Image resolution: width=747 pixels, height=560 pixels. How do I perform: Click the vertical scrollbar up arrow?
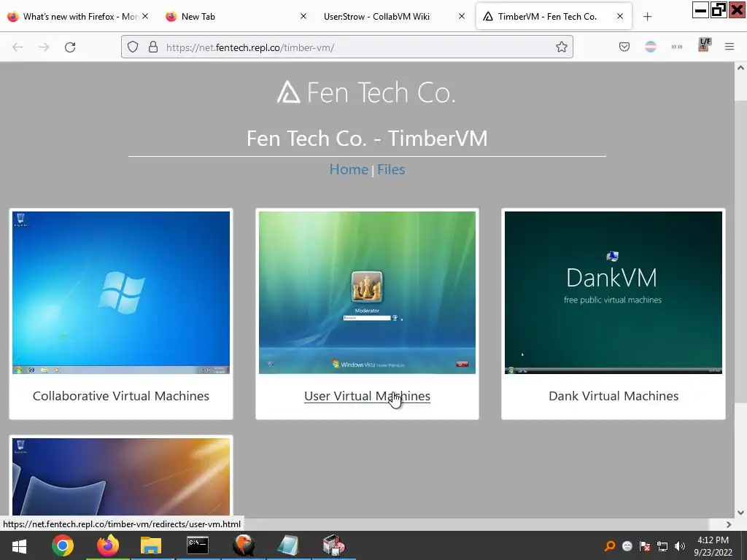click(740, 68)
